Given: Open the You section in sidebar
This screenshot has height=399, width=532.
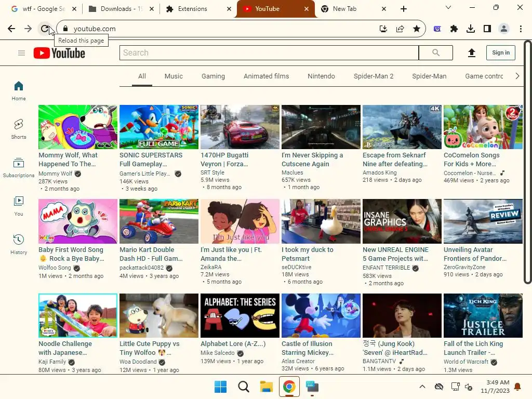Looking at the screenshot, I should [x=19, y=206].
